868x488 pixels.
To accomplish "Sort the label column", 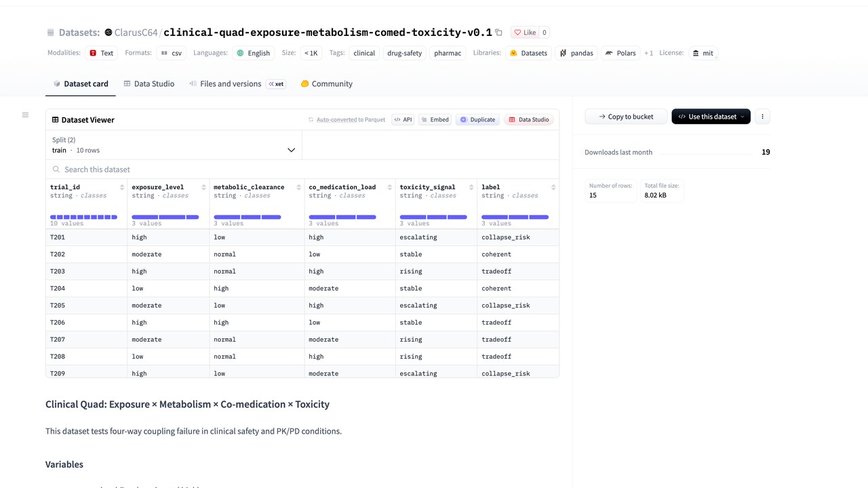I will tap(553, 187).
